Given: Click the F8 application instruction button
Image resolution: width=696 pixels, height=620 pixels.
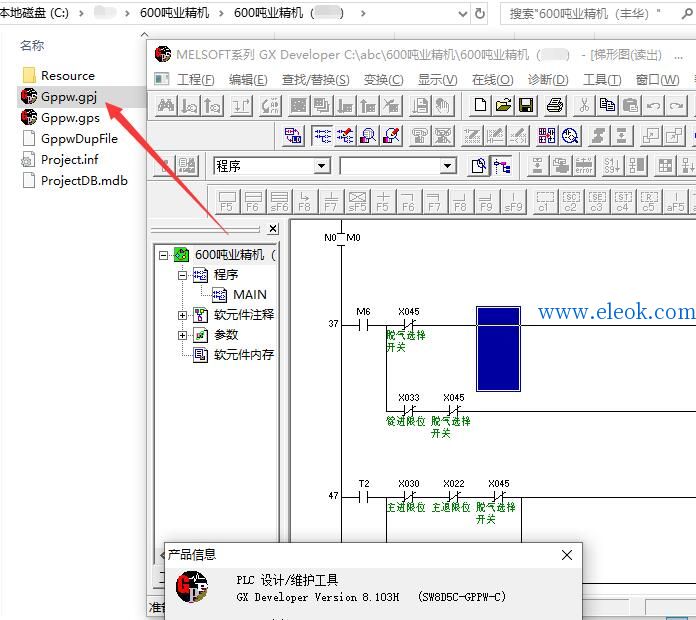Looking at the screenshot, I should point(304,201).
